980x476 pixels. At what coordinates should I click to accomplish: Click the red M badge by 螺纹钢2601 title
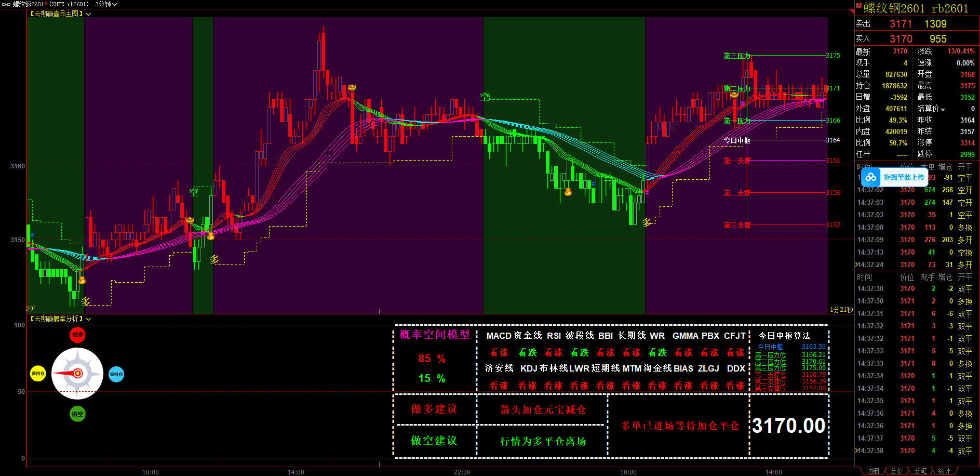click(859, 6)
